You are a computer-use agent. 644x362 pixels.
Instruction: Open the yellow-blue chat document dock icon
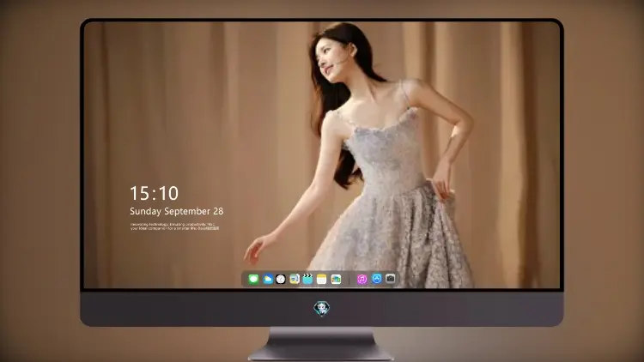coord(294,279)
